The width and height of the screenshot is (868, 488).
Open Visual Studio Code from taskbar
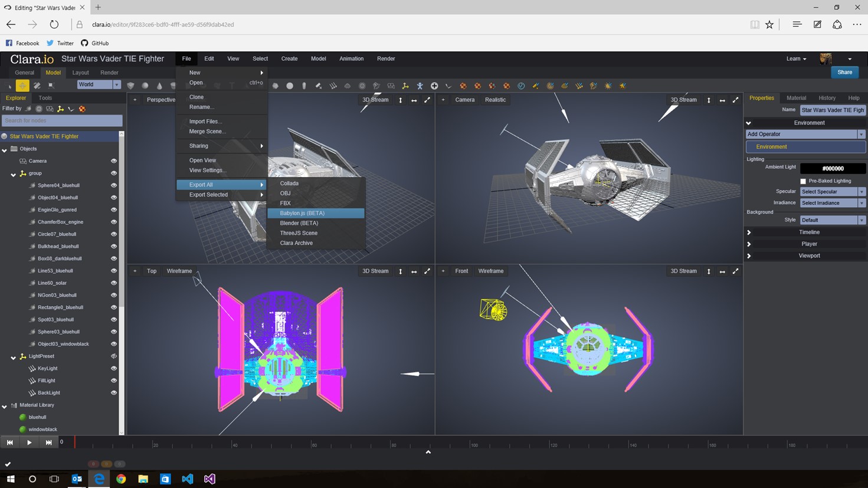pos(188,479)
